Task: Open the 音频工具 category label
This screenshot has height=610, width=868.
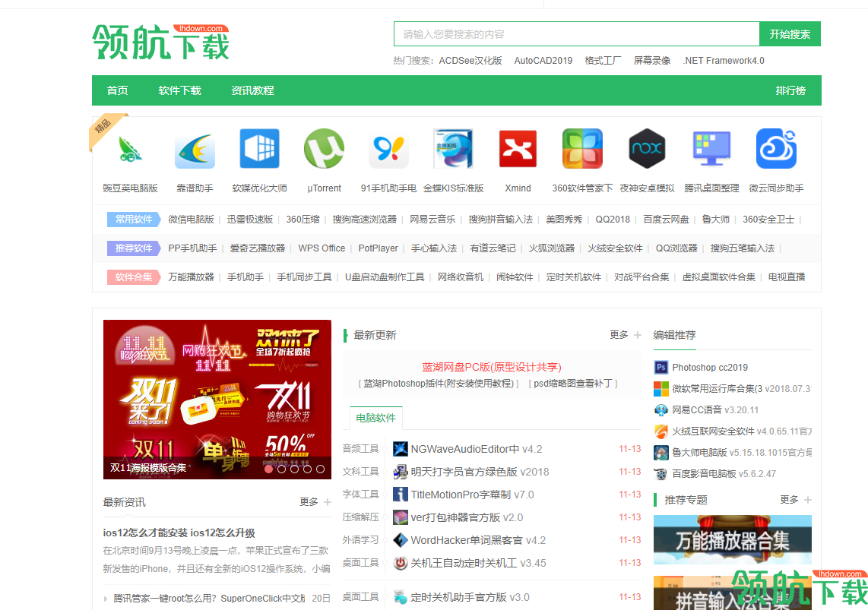Action: click(x=360, y=448)
